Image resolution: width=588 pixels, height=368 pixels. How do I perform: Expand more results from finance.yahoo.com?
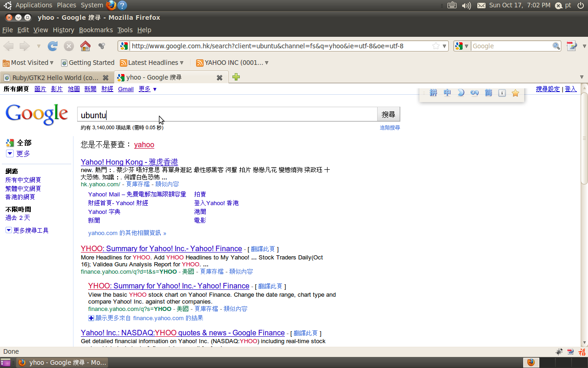coord(146,318)
